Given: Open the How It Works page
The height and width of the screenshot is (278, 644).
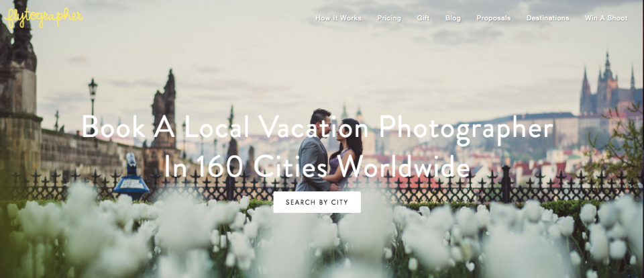Looking at the screenshot, I should [x=338, y=18].
